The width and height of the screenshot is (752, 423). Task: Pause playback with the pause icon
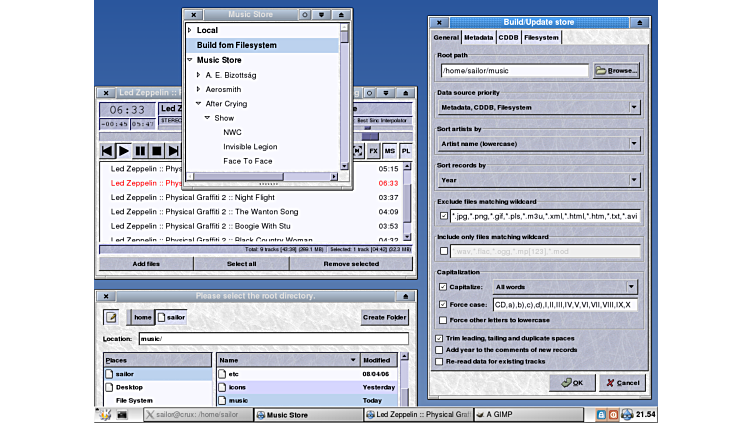140,151
